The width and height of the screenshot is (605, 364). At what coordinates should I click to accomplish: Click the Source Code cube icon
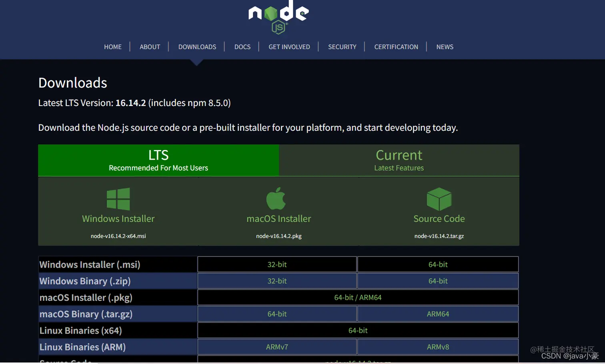(439, 199)
